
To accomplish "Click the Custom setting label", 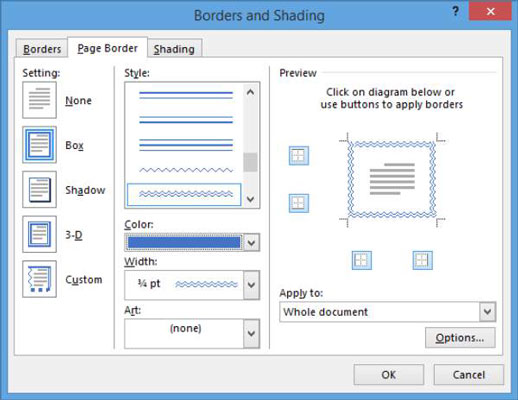I will tap(84, 279).
